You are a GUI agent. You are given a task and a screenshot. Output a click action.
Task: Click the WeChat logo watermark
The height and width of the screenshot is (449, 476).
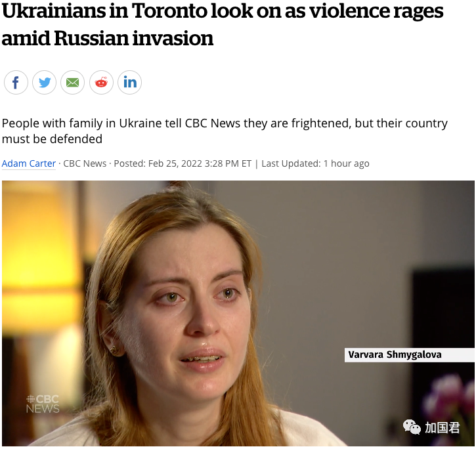[x=412, y=427]
